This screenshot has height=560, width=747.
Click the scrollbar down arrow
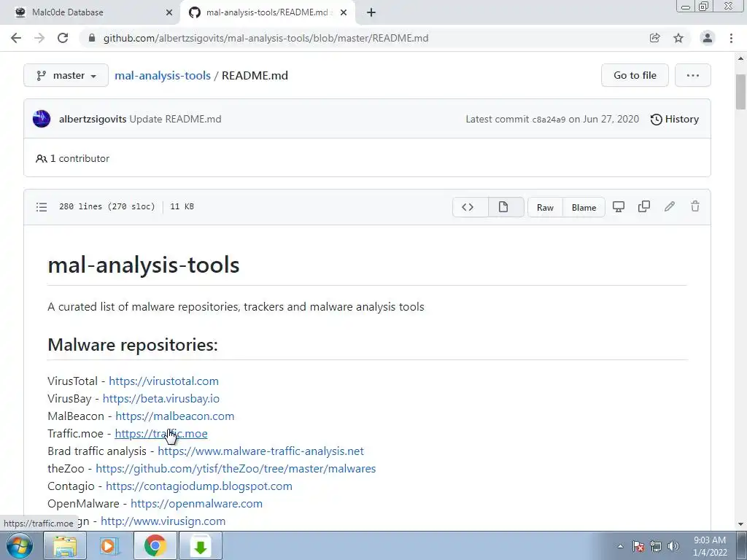tap(740, 524)
